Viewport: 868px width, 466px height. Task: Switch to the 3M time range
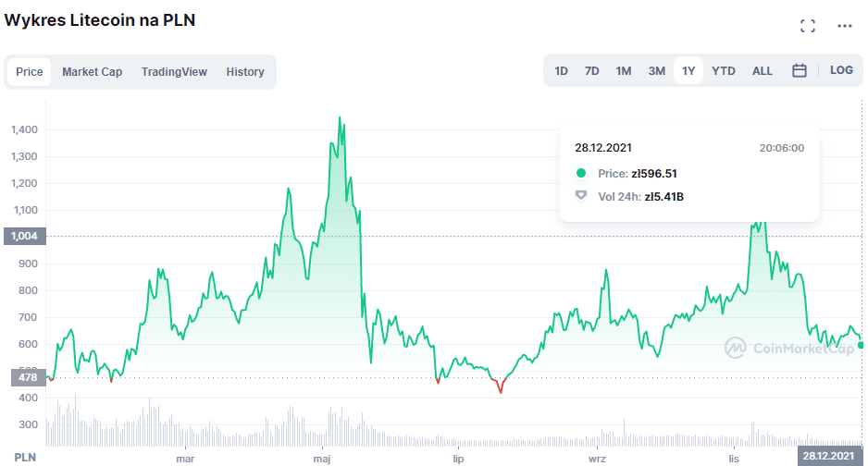click(656, 71)
